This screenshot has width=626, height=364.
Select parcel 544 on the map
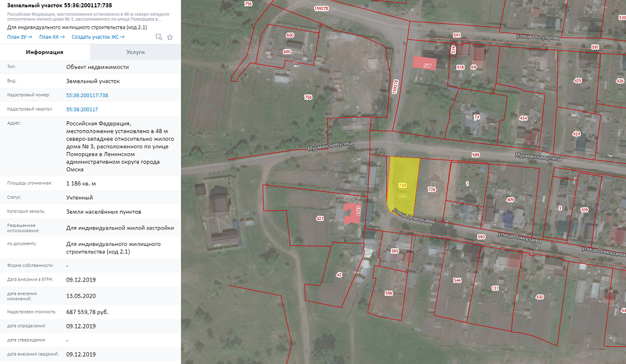(x=457, y=281)
